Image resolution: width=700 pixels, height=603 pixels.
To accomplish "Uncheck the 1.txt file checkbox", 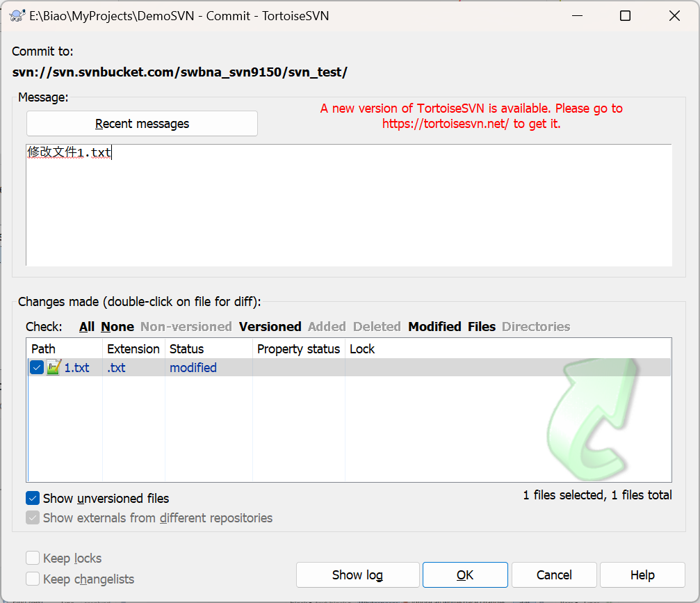I will (37, 368).
